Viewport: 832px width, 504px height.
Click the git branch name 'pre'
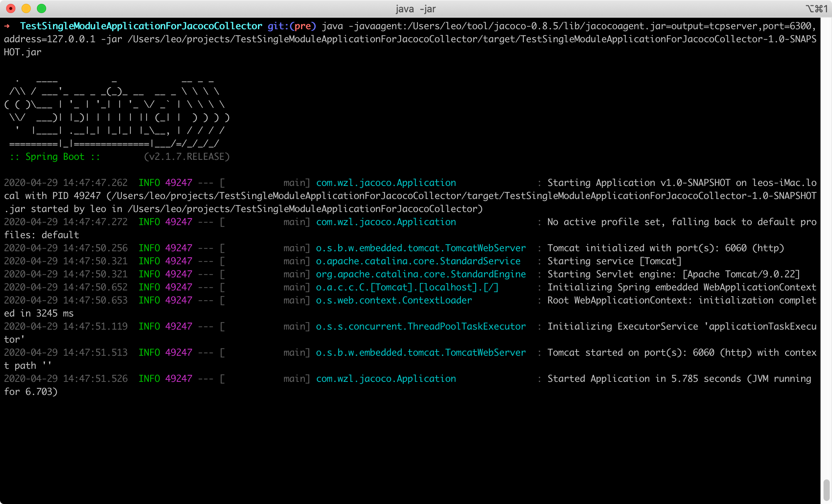click(x=303, y=26)
